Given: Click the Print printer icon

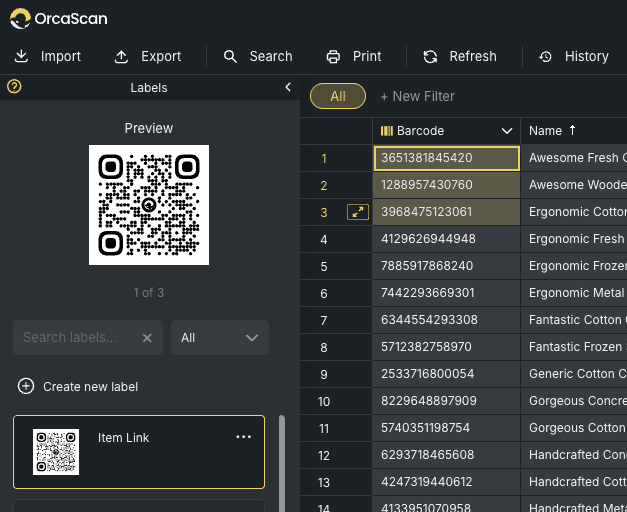Looking at the screenshot, I should coord(333,56).
